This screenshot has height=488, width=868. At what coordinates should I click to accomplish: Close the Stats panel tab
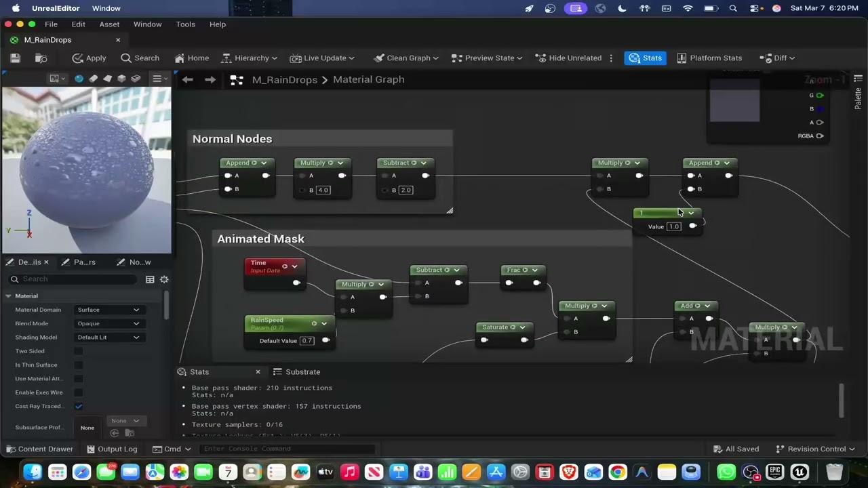pos(258,372)
